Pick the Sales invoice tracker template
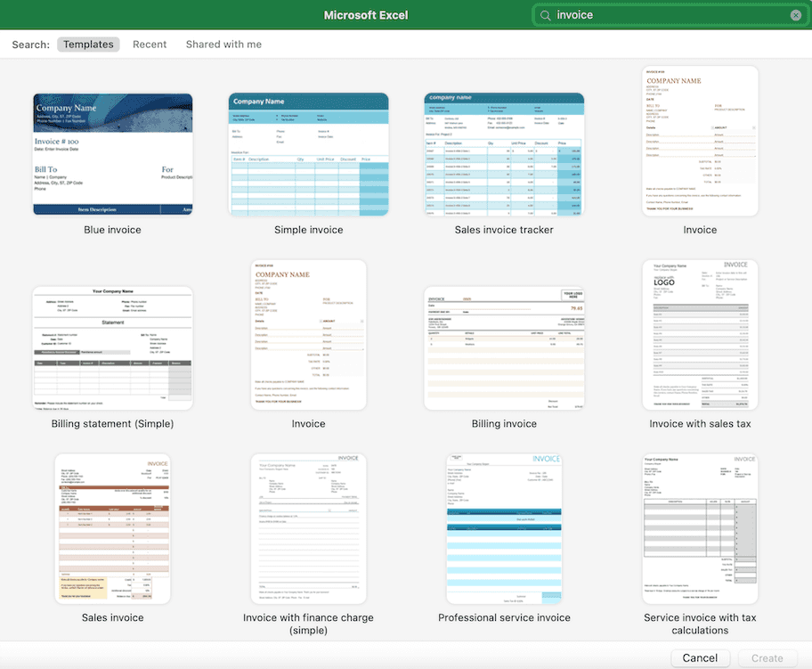812x669 pixels. (x=504, y=154)
